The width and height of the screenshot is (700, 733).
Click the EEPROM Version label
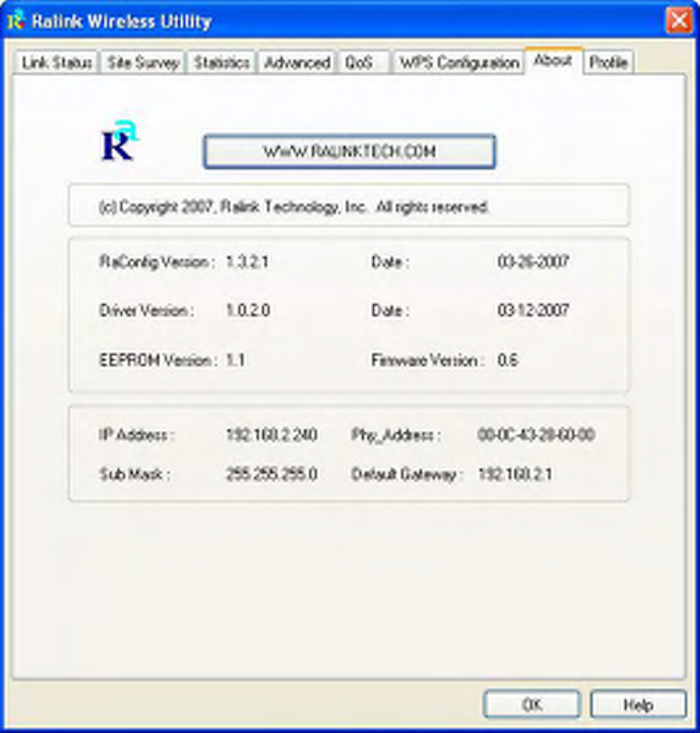tap(158, 361)
